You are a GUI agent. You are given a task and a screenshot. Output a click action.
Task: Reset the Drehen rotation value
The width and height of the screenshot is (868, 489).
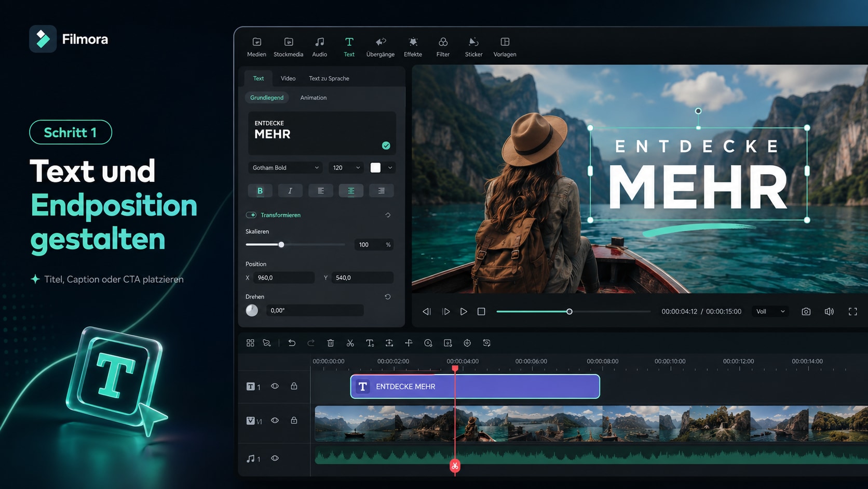click(x=387, y=297)
